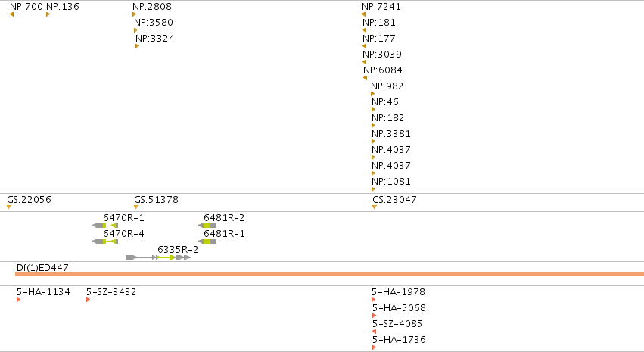Click the 5-HA-1978 red marker arrow
Viewport: 644px width, 352px height.
click(374, 300)
